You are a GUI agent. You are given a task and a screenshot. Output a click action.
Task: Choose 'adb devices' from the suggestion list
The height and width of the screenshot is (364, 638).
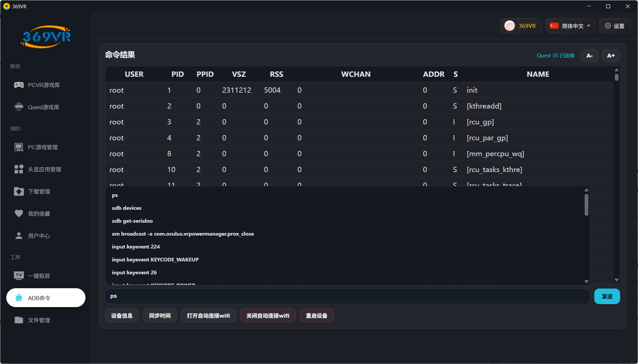127,208
